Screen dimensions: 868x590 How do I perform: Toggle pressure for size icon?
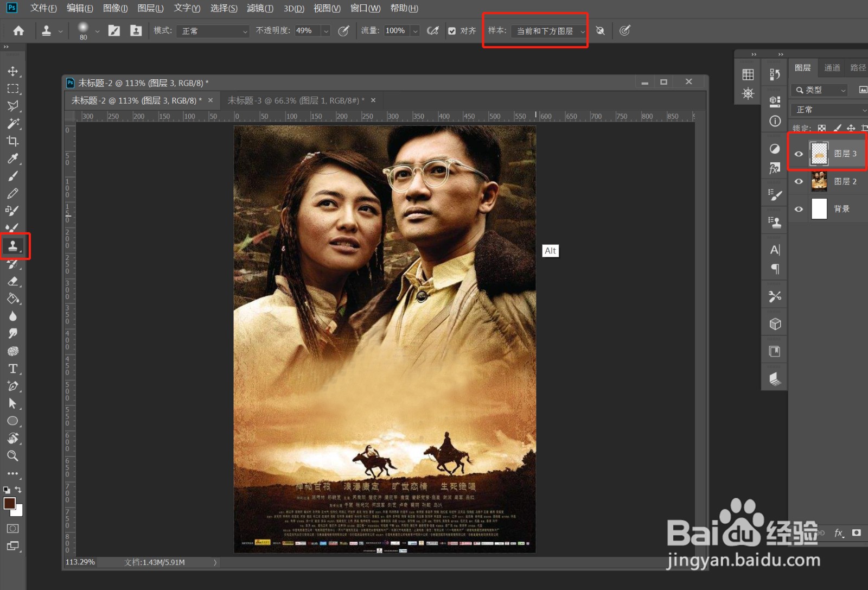point(625,31)
